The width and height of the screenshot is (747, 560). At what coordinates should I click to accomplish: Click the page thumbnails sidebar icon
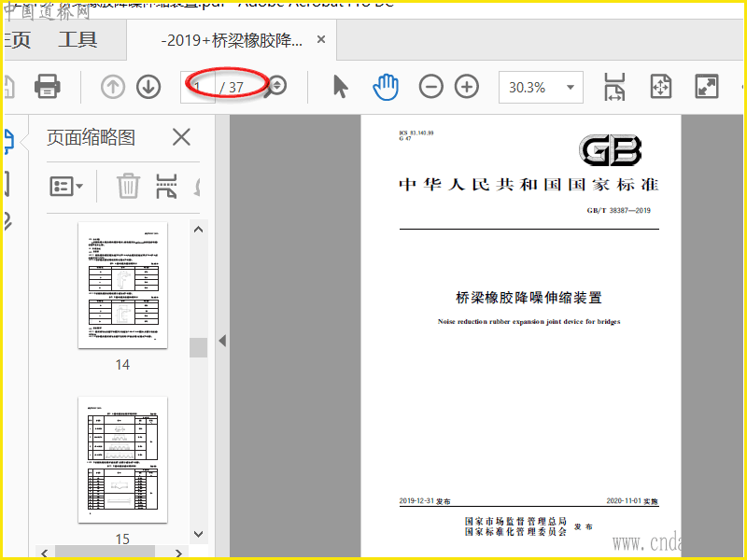click(x=9, y=141)
